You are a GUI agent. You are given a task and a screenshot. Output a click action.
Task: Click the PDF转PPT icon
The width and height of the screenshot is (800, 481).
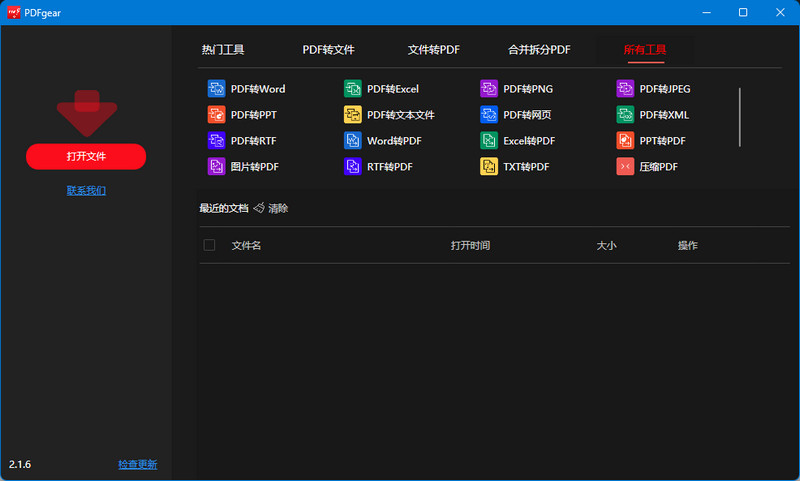[x=216, y=115]
